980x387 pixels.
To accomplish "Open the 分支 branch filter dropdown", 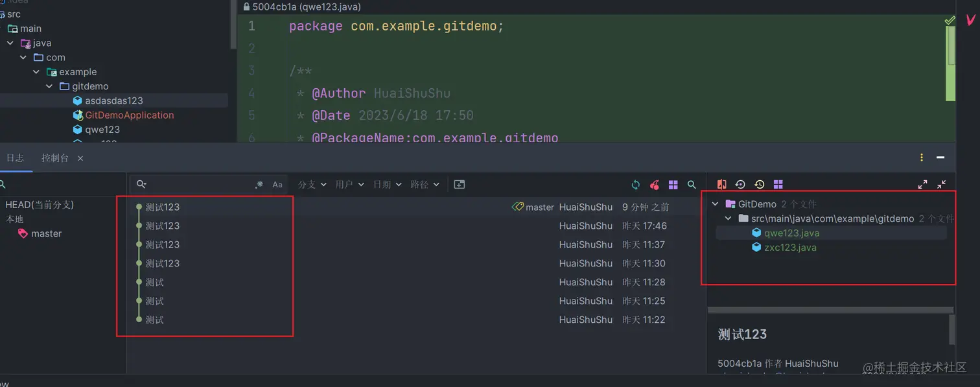I will (x=312, y=185).
